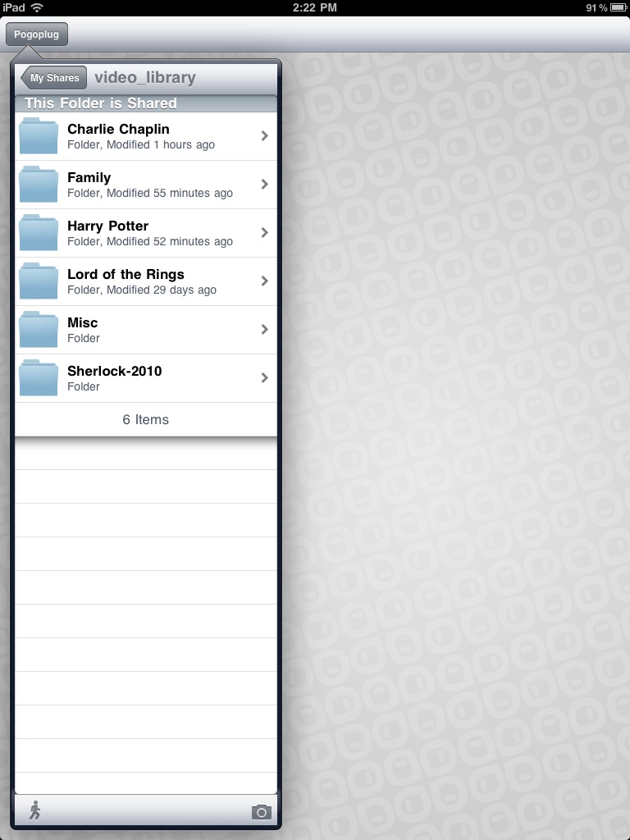This screenshot has height=840, width=630.
Task: Tap the walking figure activity icon
Action: (x=34, y=810)
